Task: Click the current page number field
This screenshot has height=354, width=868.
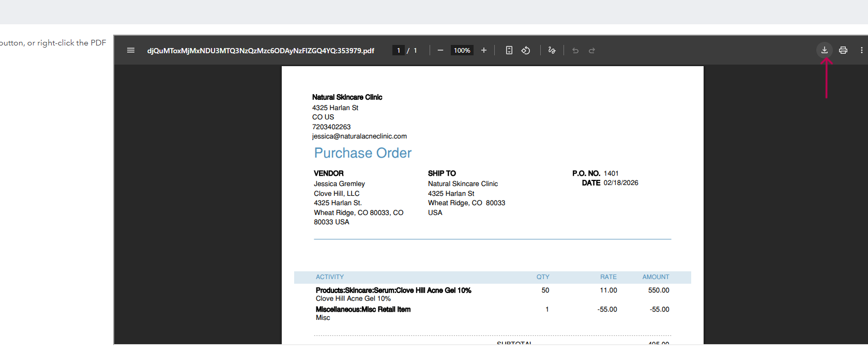Action: [x=399, y=50]
